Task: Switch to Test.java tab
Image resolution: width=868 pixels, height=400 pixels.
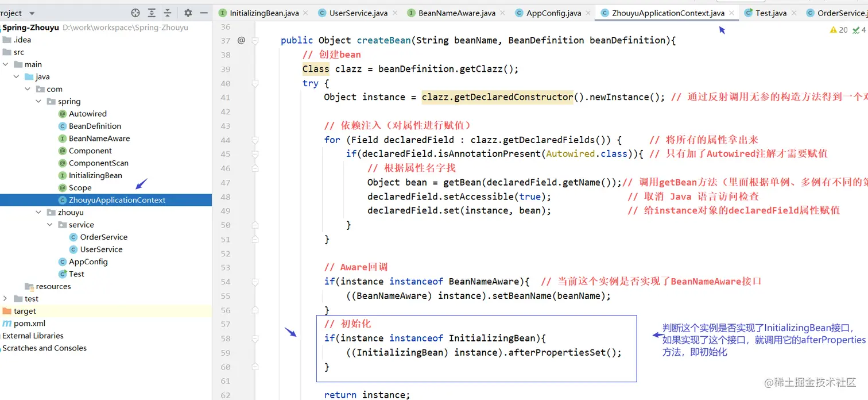Action: coord(770,13)
